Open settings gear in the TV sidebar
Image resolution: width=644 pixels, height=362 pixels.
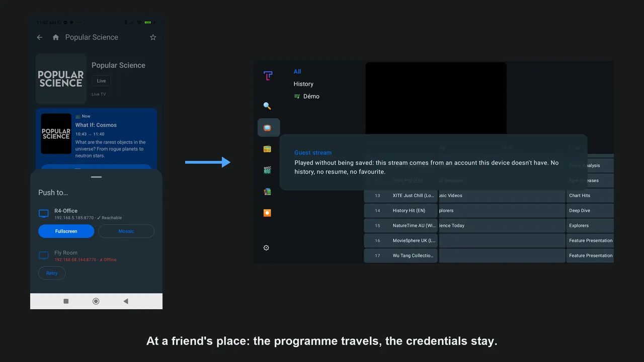tap(266, 247)
